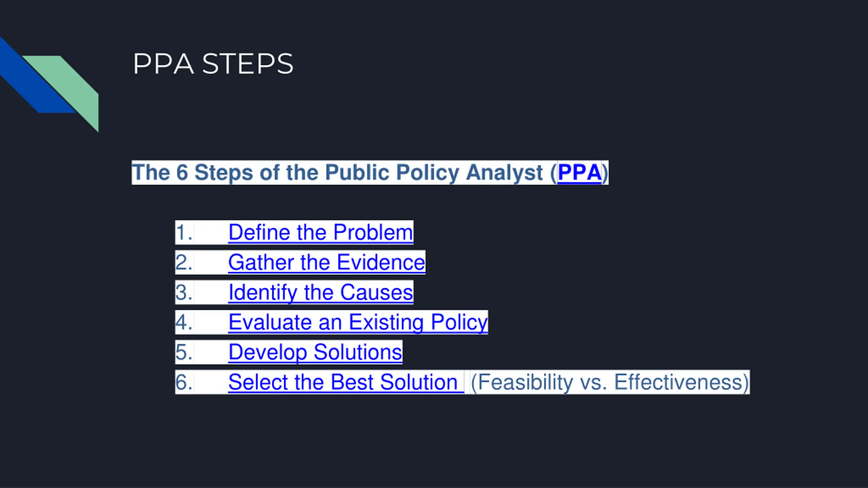Open the PPA hyperlink in the heading

coord(579,172)
